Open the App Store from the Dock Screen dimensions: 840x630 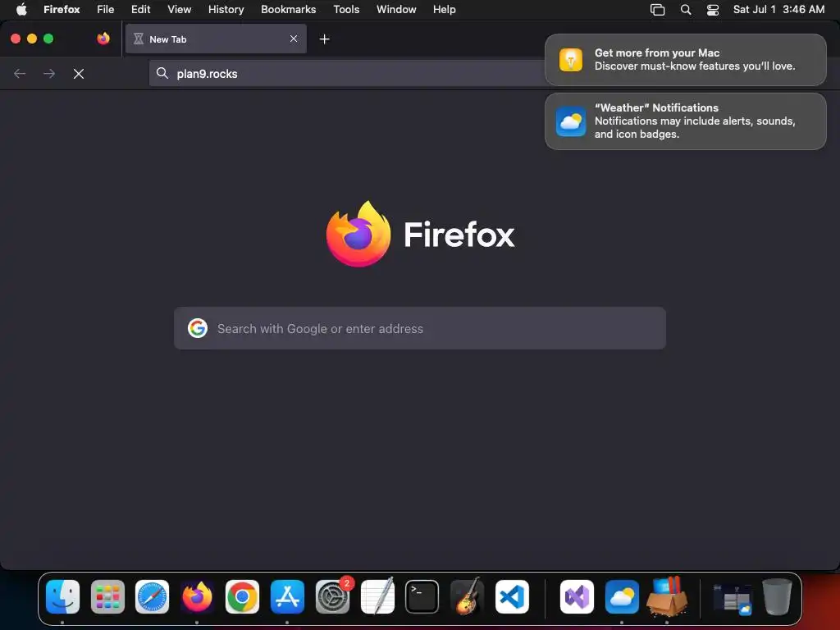click(287, 596)
